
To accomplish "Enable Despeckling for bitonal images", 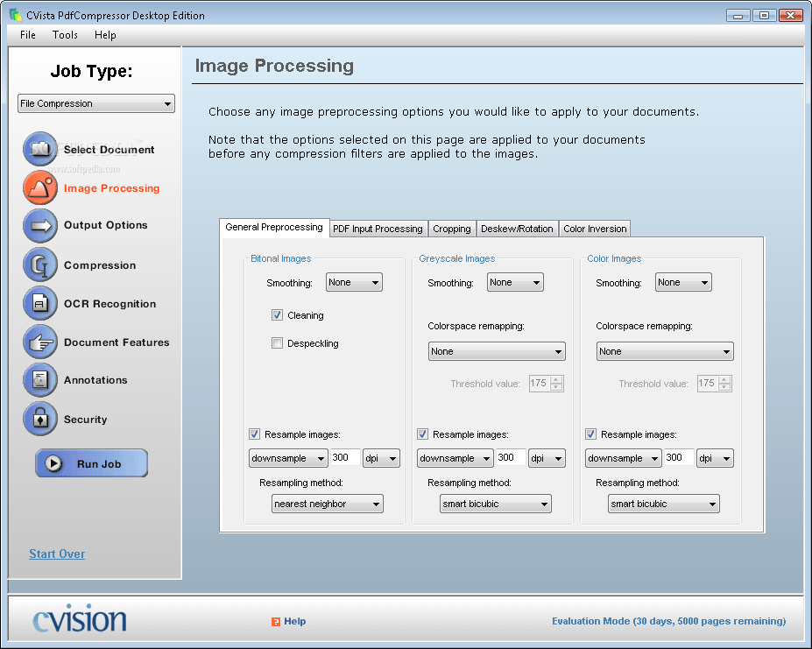I will [x=277, y=342].
